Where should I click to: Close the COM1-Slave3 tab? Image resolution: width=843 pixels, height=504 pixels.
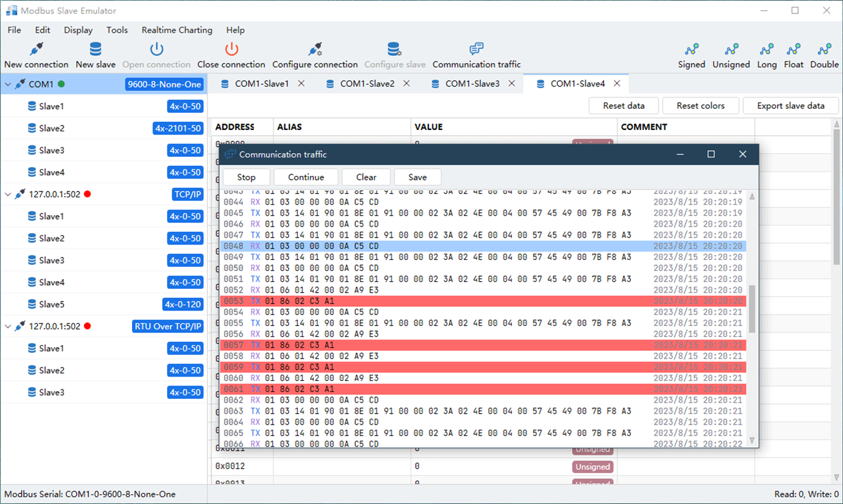[x=512, y=84]
